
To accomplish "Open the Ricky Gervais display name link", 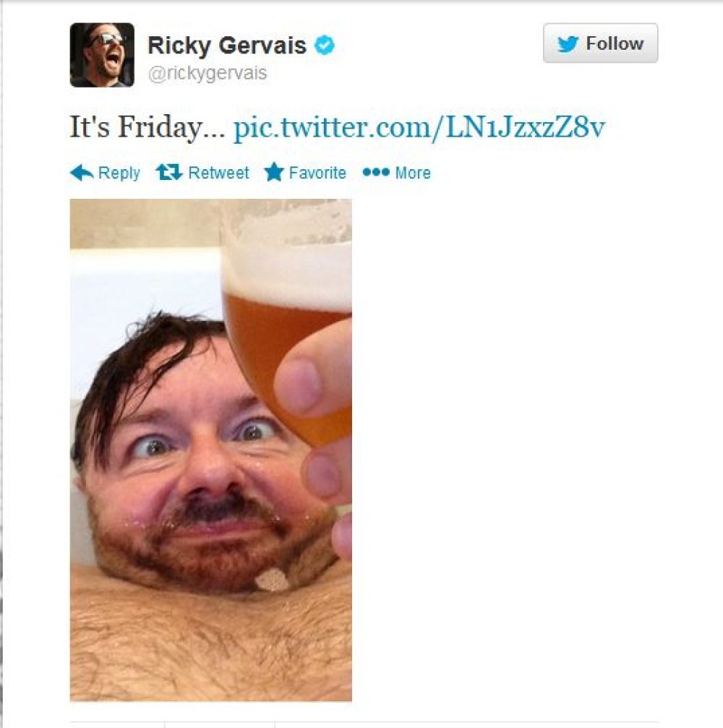I will pos(227,46).
